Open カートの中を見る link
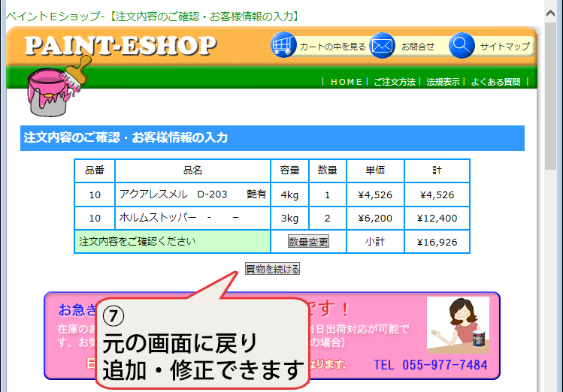Image resolution: width=563 pixels, height=392 pixels. click(x=332, y=47)
